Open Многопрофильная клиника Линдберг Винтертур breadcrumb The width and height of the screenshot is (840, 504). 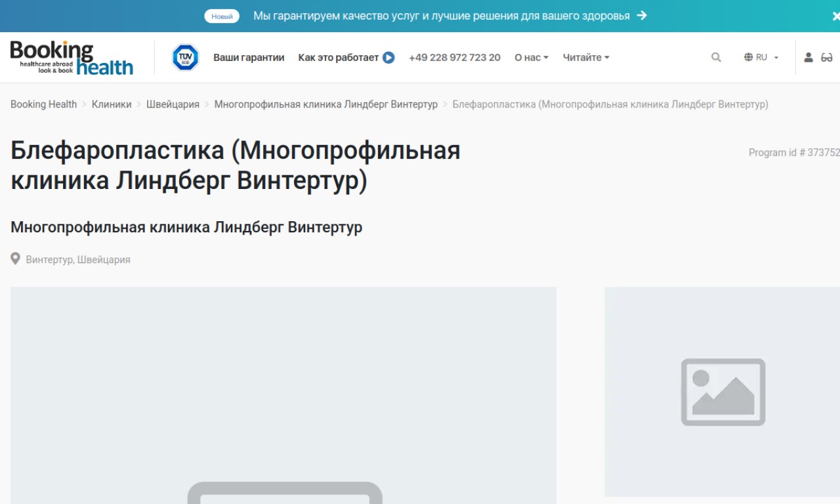(326, 104)
